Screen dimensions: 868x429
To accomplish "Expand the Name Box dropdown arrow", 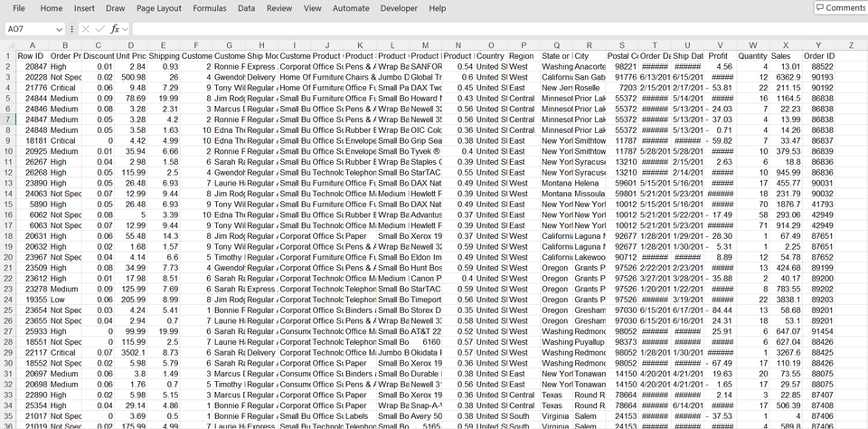I will [x=60, y=29].
